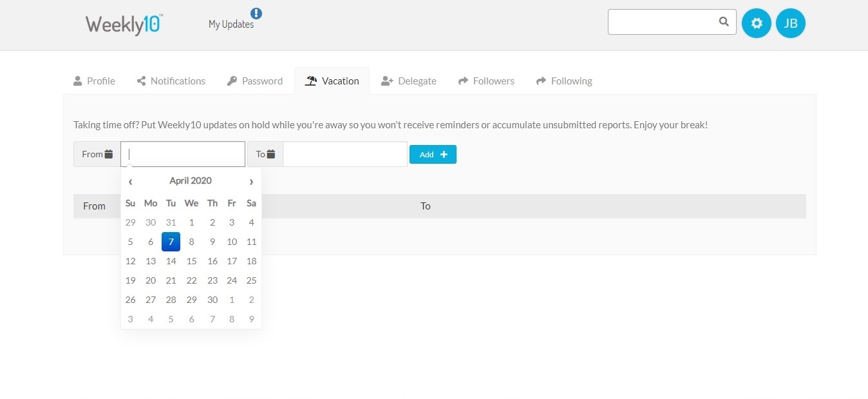Image resolution: width=868 pixels, height=399 pixels.
Task: Go to previous month in calendar
Action: click(x=131, y=181)
